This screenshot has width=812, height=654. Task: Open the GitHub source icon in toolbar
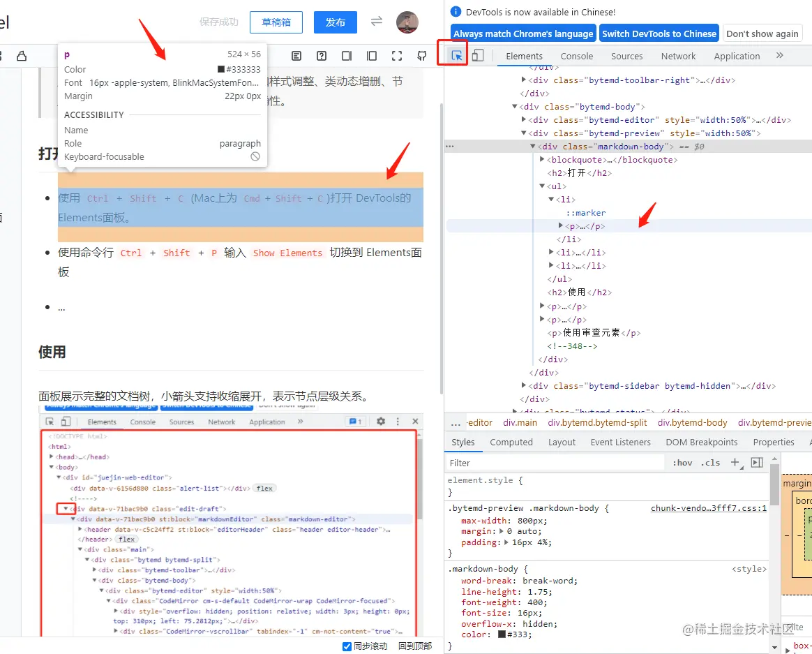tap(422, 55)
